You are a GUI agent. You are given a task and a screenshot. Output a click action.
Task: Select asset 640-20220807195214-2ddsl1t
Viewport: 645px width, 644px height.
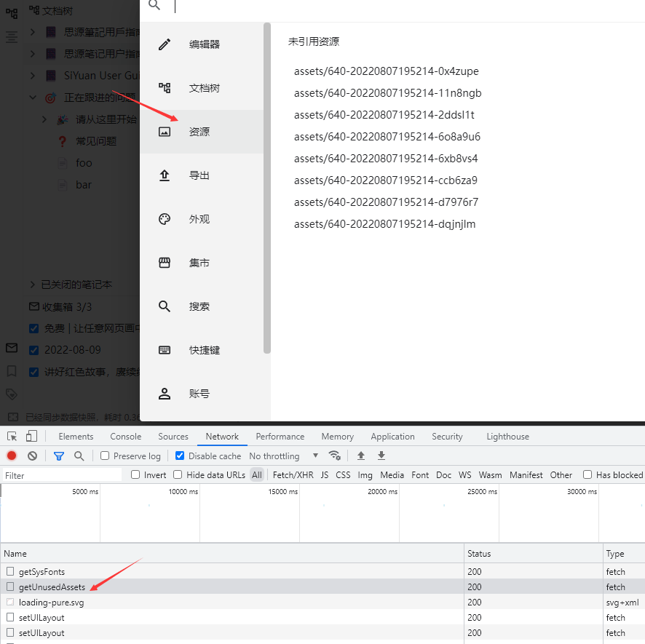(x=384, y=115)
